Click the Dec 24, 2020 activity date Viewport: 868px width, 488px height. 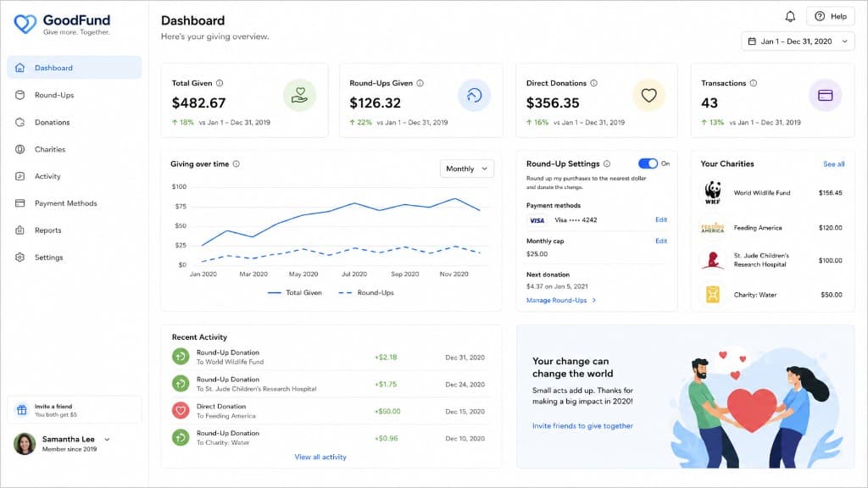[x=465, y=385]
